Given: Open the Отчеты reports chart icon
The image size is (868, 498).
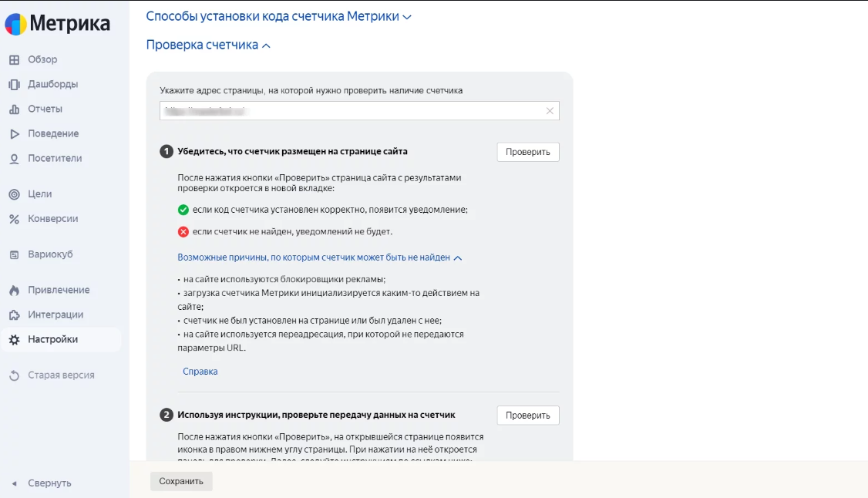Looking at the screenshot, I should pyautogui.click(x=14, y=109).
